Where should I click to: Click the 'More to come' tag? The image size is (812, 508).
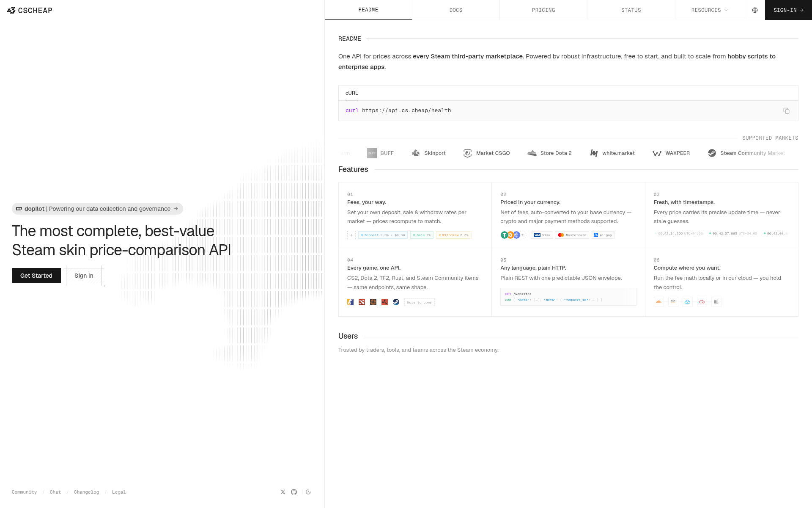420,302
